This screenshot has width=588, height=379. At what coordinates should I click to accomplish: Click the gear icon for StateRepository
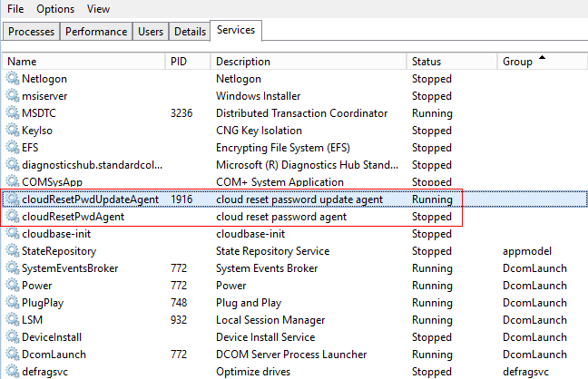point(13,251)
